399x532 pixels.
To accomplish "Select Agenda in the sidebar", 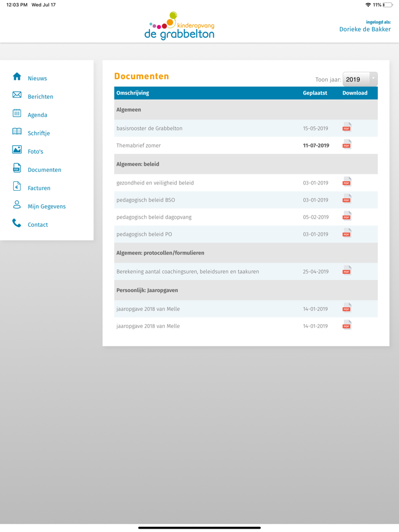I will [x=38, y=115].
